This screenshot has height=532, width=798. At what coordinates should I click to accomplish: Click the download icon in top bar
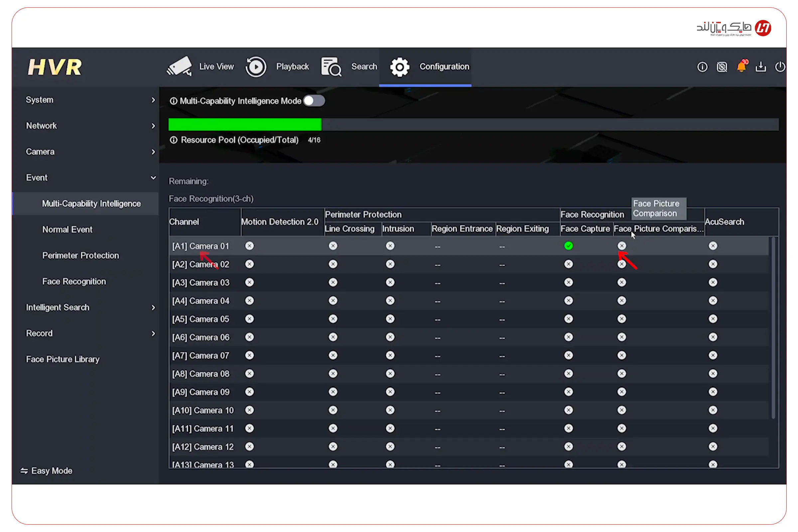(x=761, y=67)
